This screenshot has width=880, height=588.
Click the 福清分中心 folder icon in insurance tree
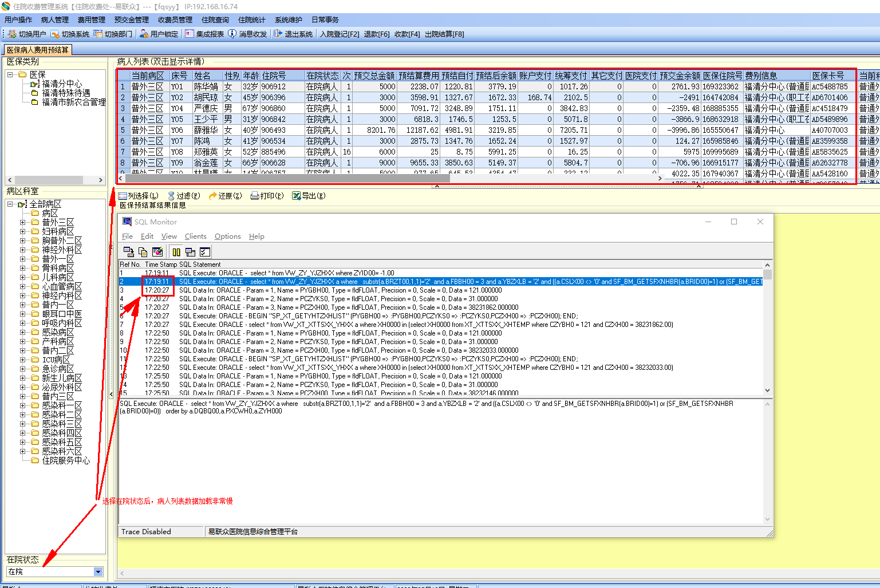(35, 84)
